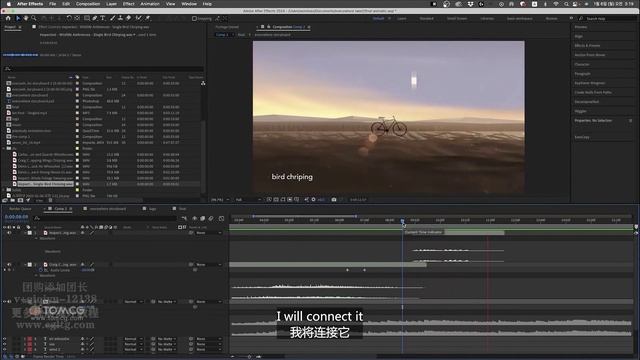Select the Small Screen workspace

tap(457, 18)
